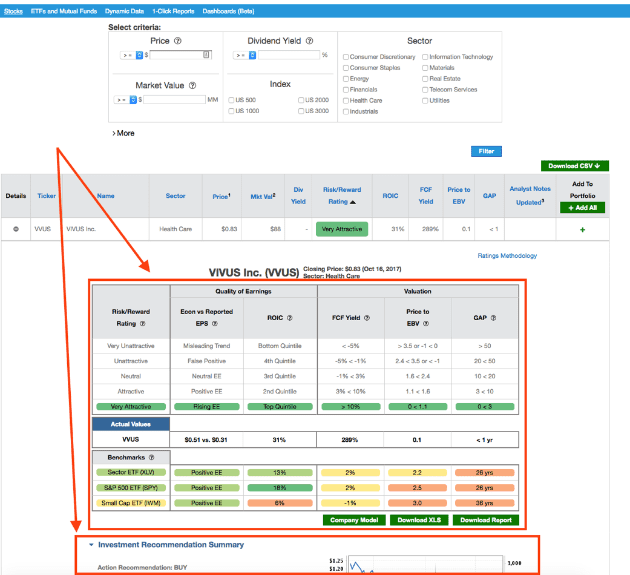Open the Stocks tab

point(13,11)
